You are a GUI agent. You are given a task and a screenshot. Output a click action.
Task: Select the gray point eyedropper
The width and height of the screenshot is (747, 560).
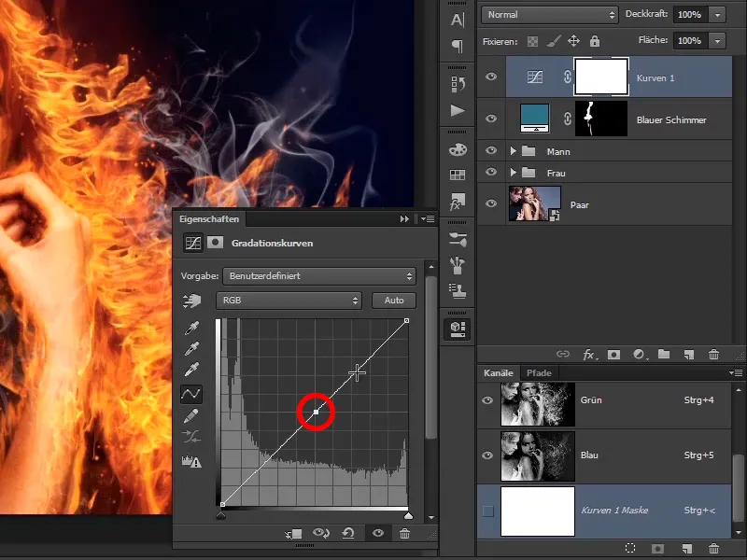pyautogui.click(x=191, y=348)
